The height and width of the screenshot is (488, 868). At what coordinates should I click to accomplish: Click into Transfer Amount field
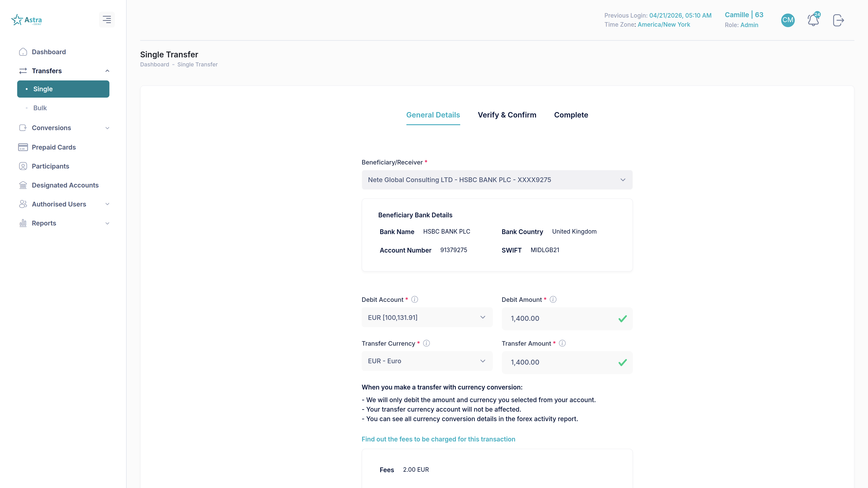click(567, 362)
